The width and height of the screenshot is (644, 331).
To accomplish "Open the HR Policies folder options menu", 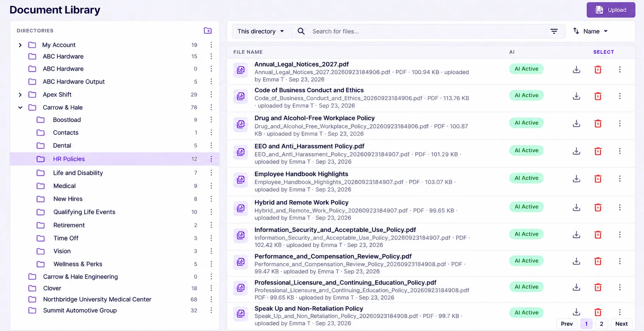I will pos(211,159).
